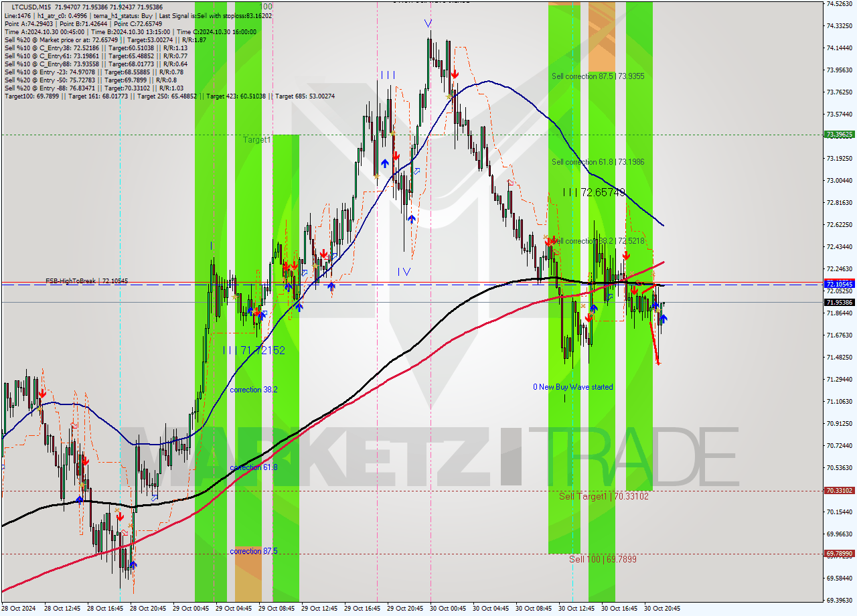Viewport: 857px width, 616px height.
Task: Click the 74.52630 price scale value
Action: coord(840,3)
